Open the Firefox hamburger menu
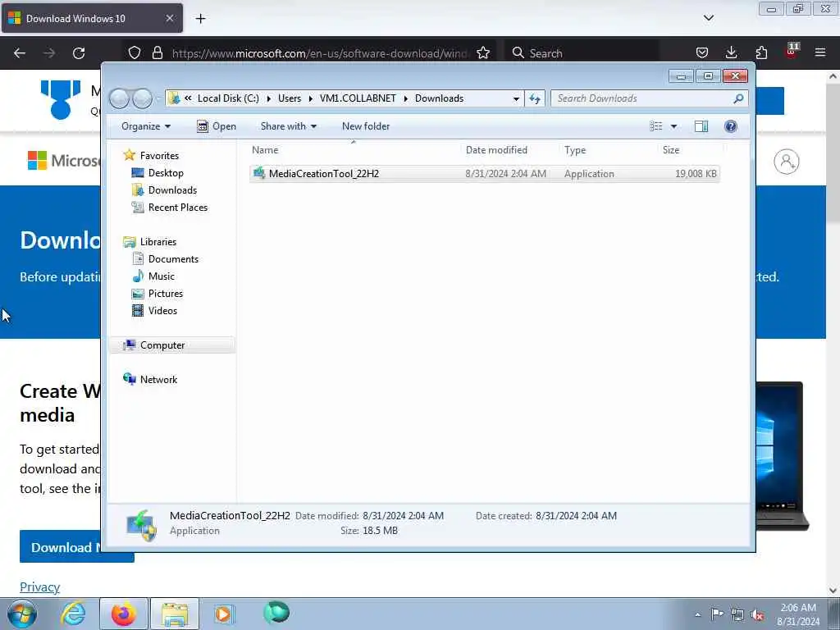 pyautogui.click(x=820, y=53)
